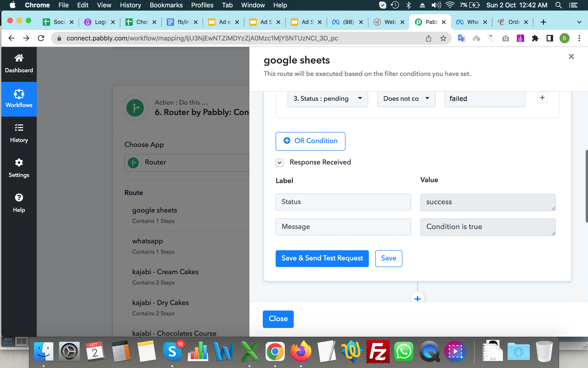Close the google sheets route panel
The image size is (588, 368).
click(571, 57)
